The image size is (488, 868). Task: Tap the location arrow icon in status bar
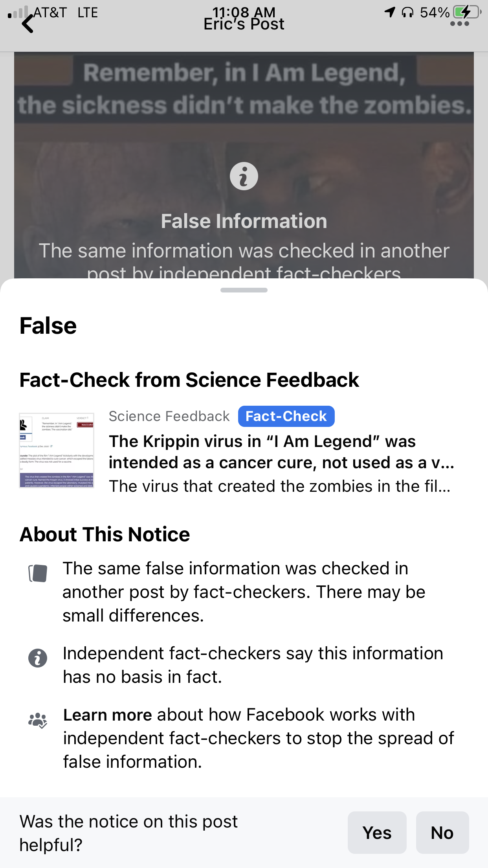click(x=389, y=12)
